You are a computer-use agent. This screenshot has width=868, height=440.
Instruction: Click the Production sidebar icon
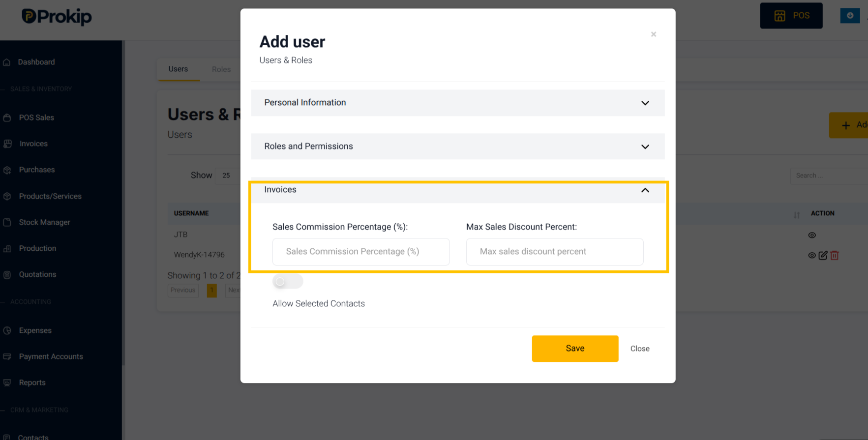pos(7,249)
